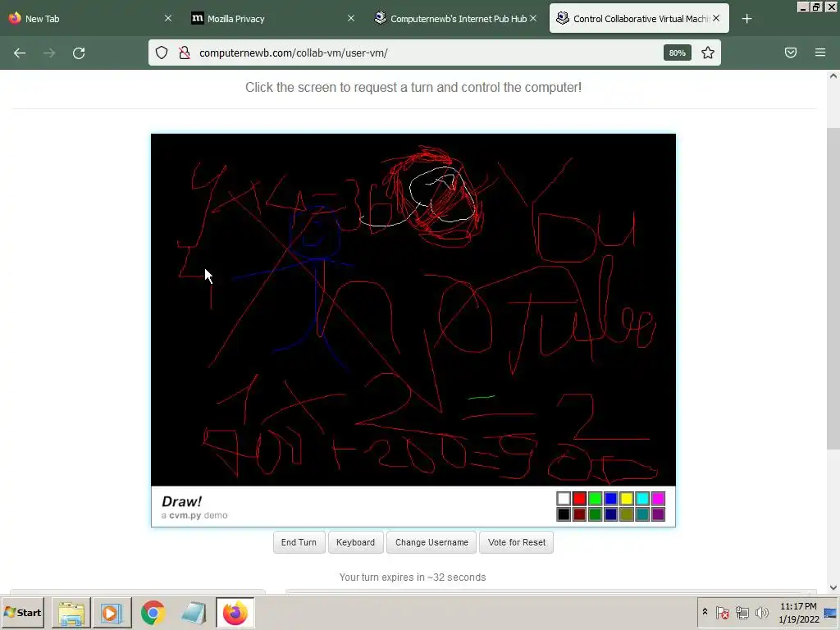840x630 pixels.
Task: Close the Computernewb's Internet Pub Hub tab
Action: point(533,19)
